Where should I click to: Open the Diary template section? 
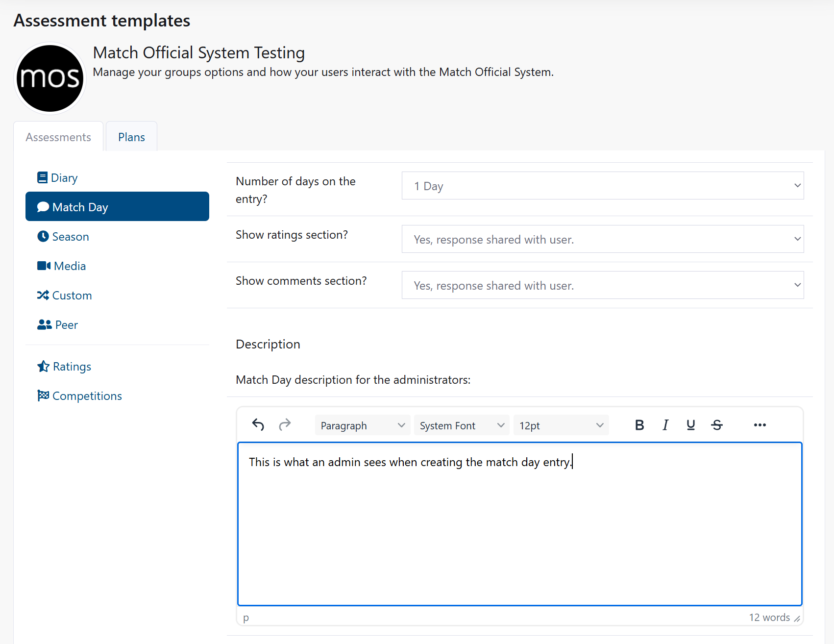click(64, 178)
